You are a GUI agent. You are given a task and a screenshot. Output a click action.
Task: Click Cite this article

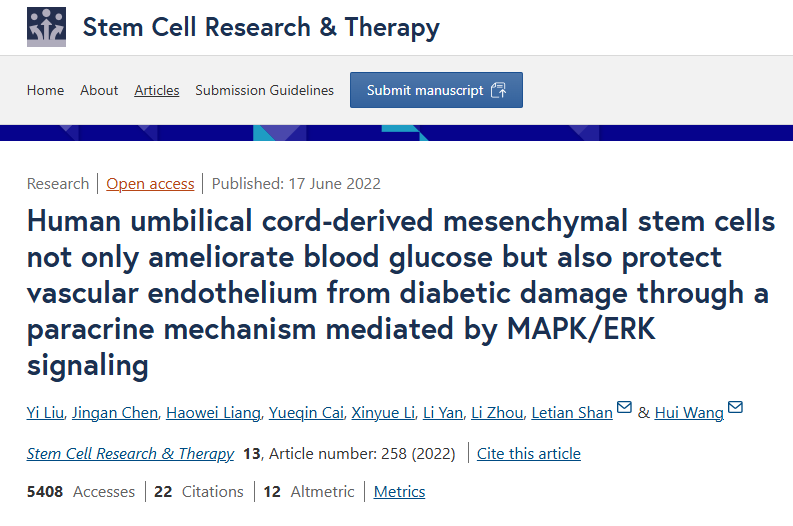coord(528,454)
